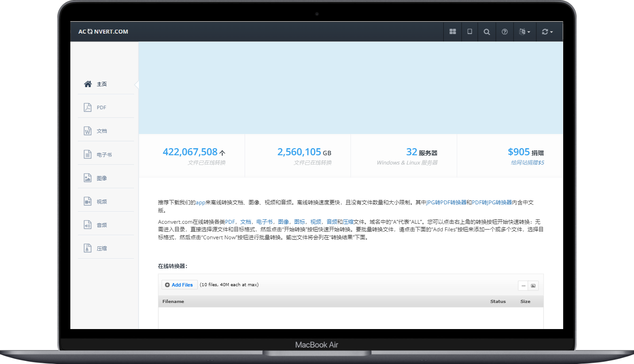Viewport: 634px width, 364px height.
Task: Click the ACONVERT.COM logo
Action: point(103,32)
